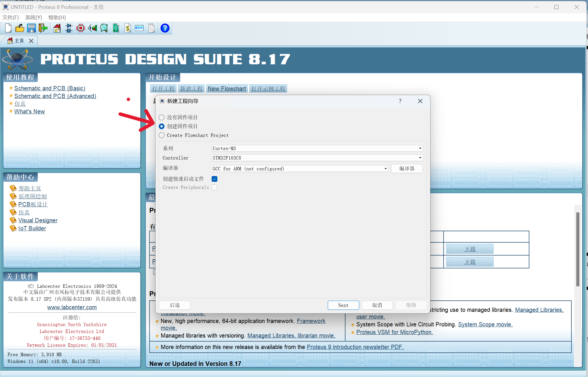Select the 创建固件项目 radio option
Image resolution: width=588 pixels, height=377 pixels.
tap(162, 126)
